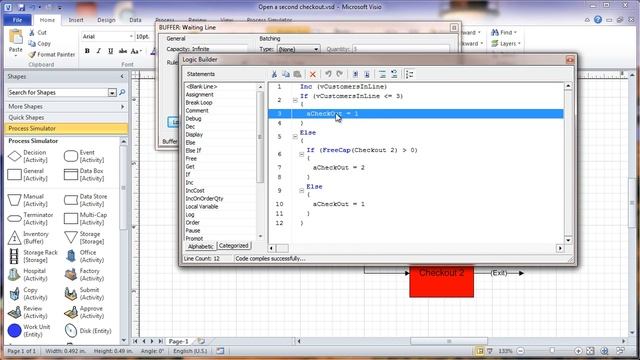Go to first page navigation button

(135, 341)
